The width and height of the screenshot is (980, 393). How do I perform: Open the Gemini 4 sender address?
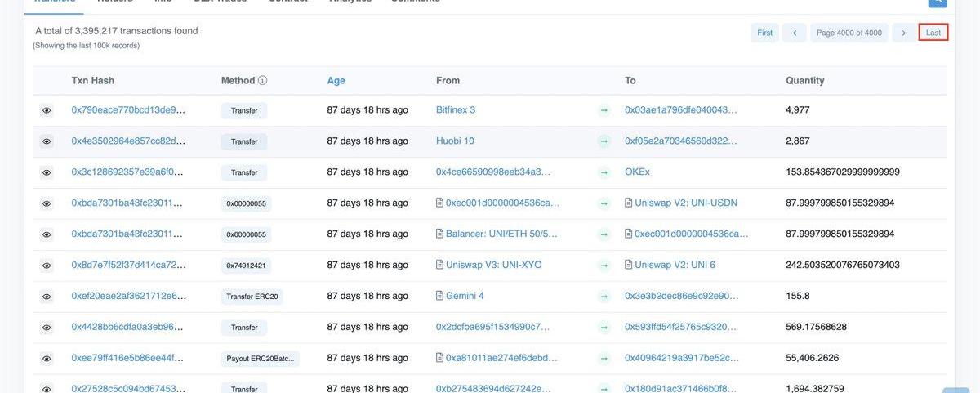pyautogui.click(x=465, y=296)
